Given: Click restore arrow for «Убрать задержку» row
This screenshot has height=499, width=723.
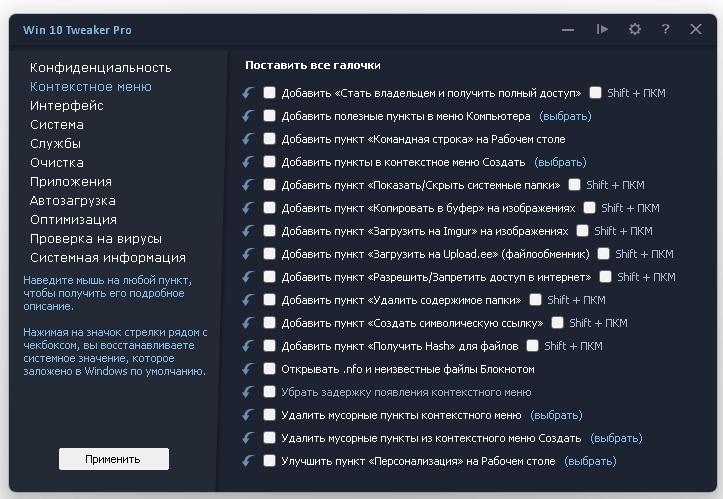Looking at the screenshot, I should [x=248, y=392].
